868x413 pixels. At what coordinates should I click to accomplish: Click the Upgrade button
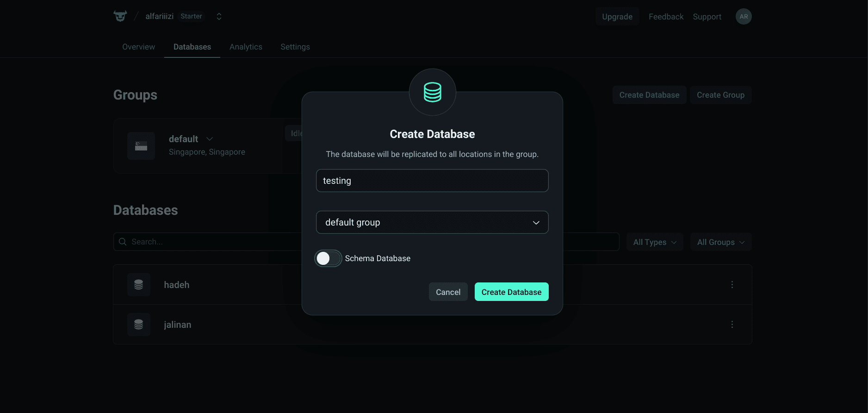[617, 17]
